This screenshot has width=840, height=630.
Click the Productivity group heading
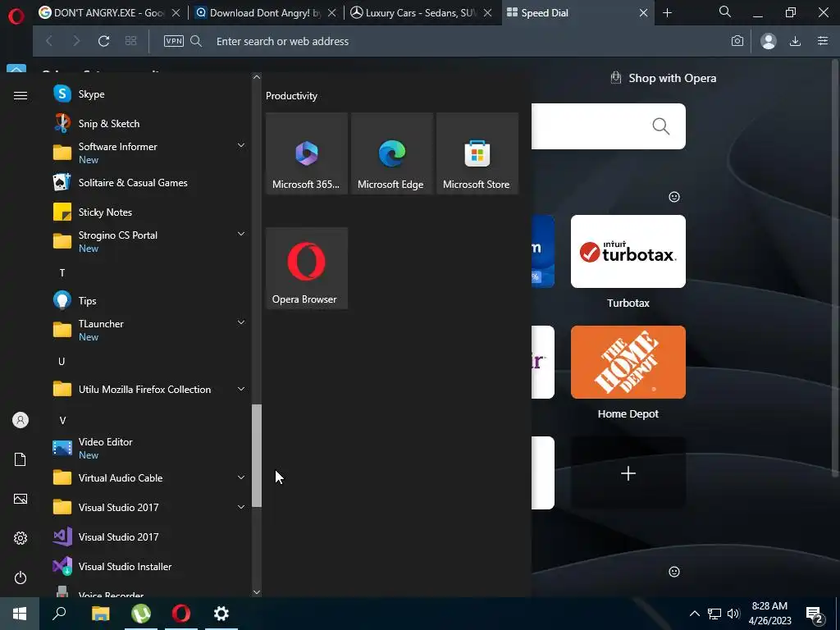(x=291, y=96)
